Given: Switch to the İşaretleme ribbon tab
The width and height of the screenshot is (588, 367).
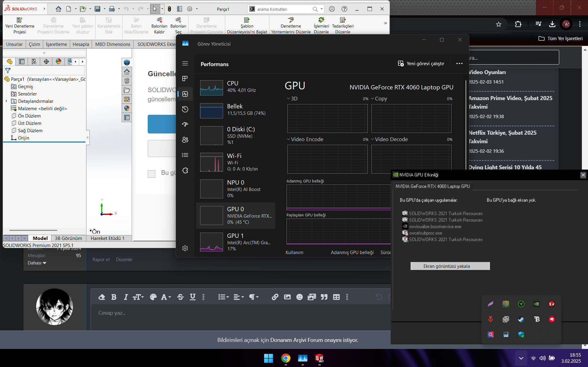Looking at the screenshot, I should 56,44.
